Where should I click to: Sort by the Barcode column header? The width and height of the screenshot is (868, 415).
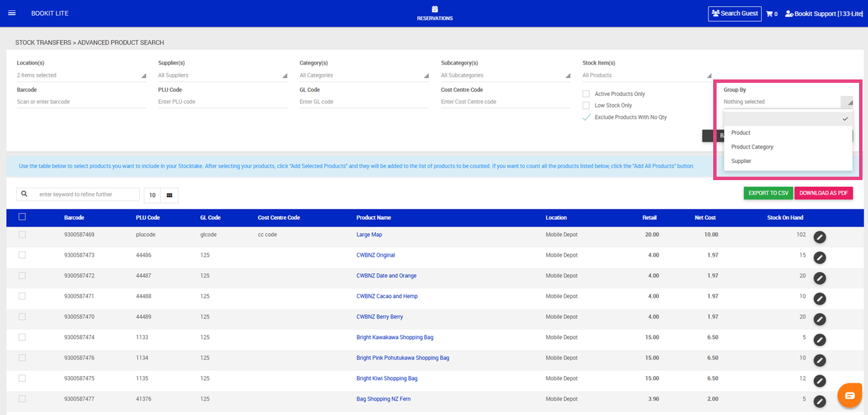pos(74,218)
